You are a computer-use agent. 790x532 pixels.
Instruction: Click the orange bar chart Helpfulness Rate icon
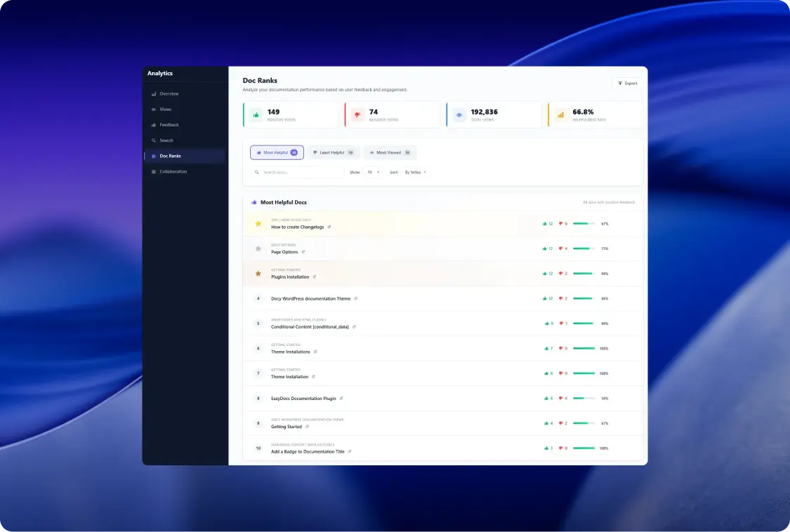coord(560,115)
